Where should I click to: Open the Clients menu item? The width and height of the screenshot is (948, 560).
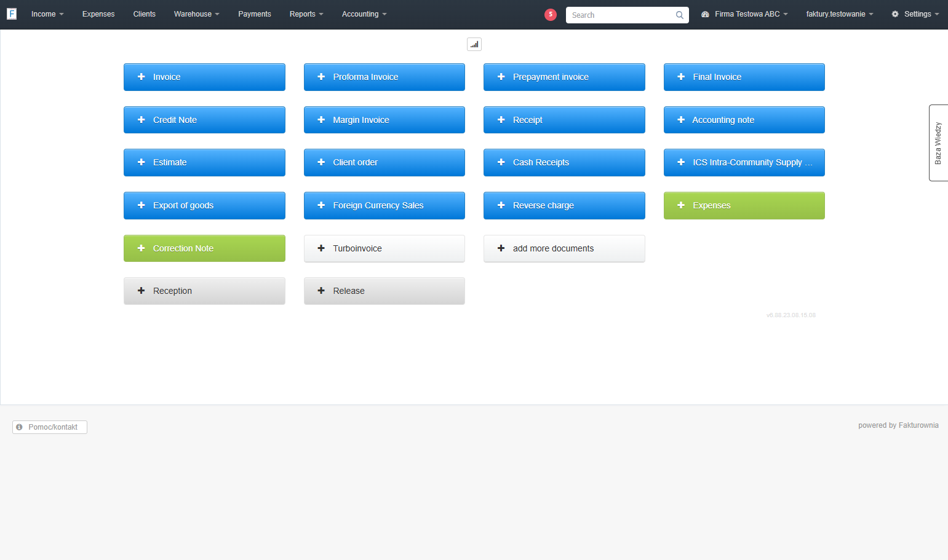(144, 14)
